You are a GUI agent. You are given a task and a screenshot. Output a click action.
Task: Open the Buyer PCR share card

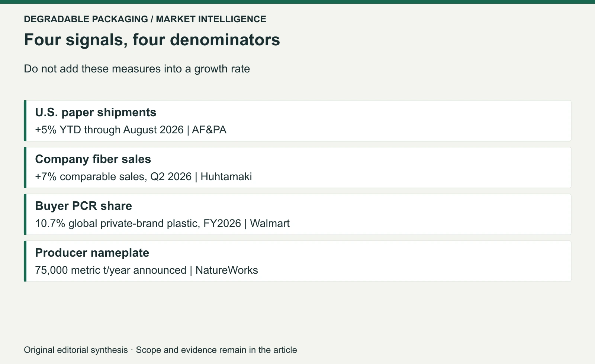pos(297,214)
